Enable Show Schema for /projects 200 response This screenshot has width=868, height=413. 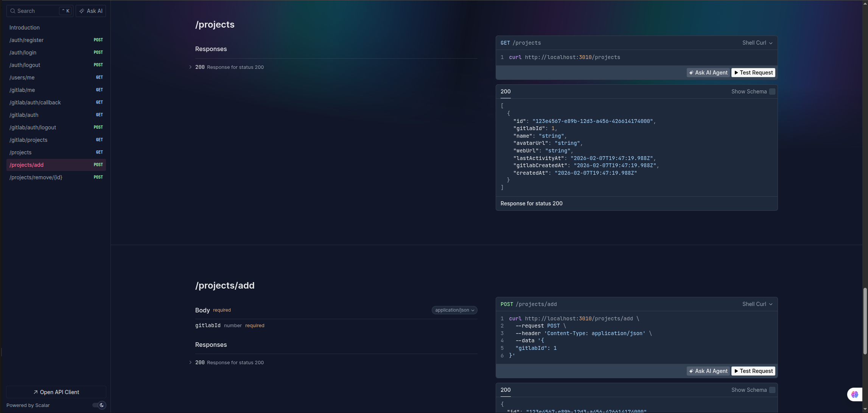[x=772, y=92]
